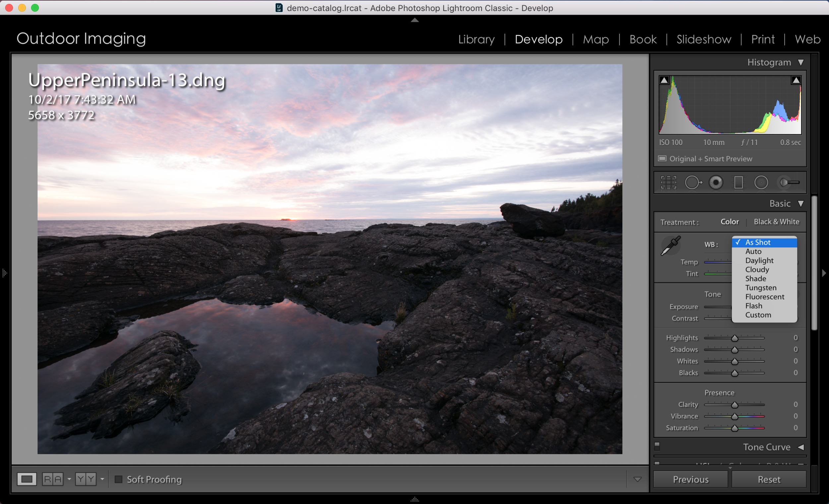Select the Radial Filter tool
The width and height of the screenshot is (829, 504).
(761, 183)
